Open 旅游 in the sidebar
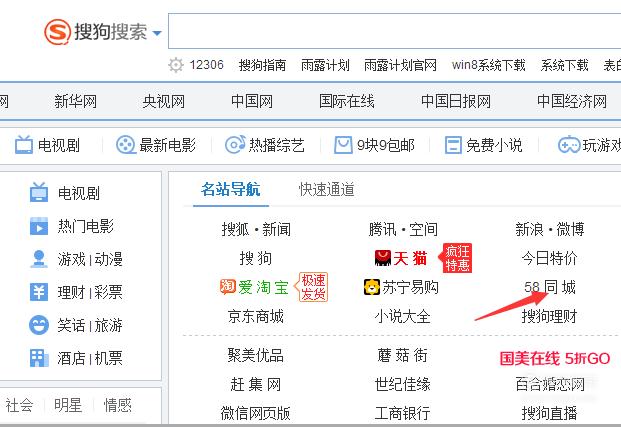Screen dimensions: 621x427 pyautogui.click(x=108, y=326)
